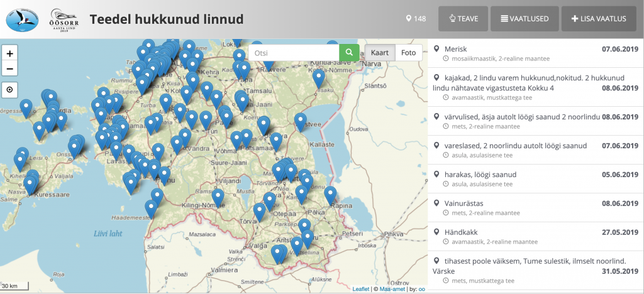Screen dimensions: 644x294
Task: Zoom out on the map
Action: pyautogui.click(x=10, y=69)
